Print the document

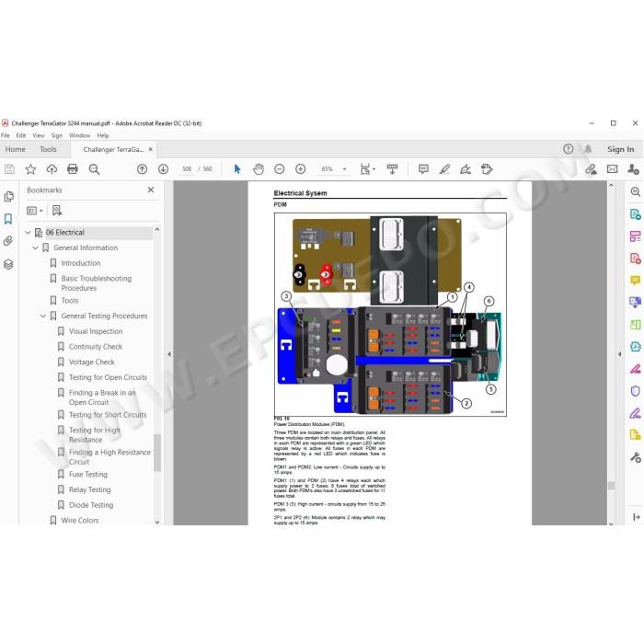point(73,168)
